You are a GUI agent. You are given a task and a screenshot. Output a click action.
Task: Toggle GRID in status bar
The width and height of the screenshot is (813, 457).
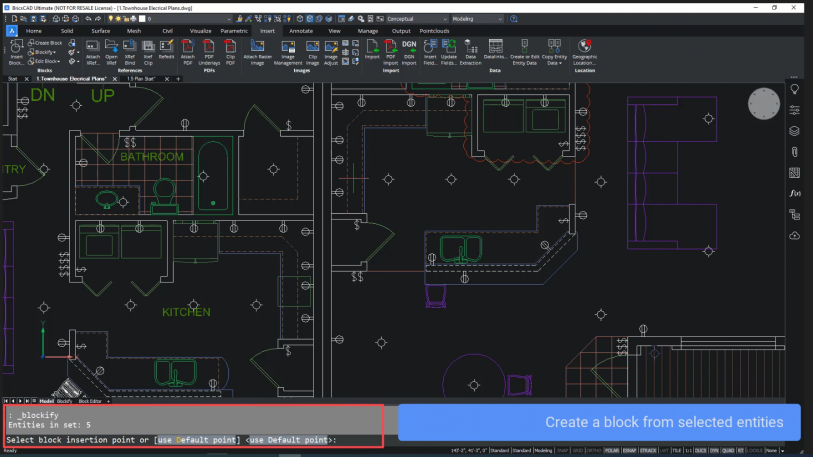[578, 451]
